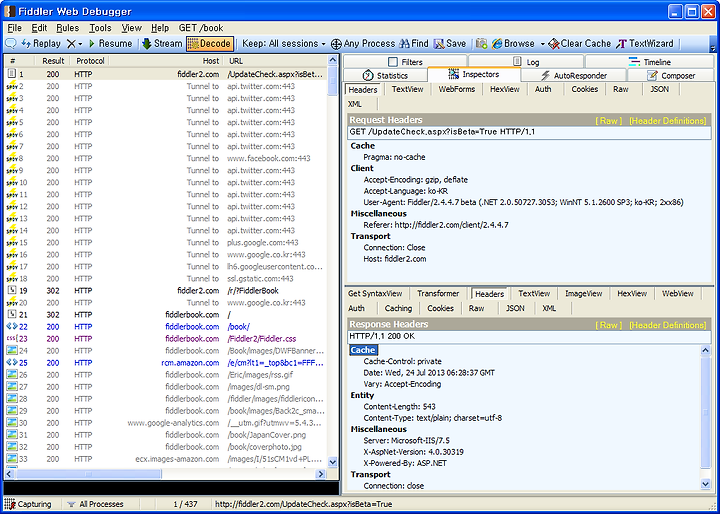The image size is (720, 514).
Task: Click image icon of session 31
Action: 12,435
